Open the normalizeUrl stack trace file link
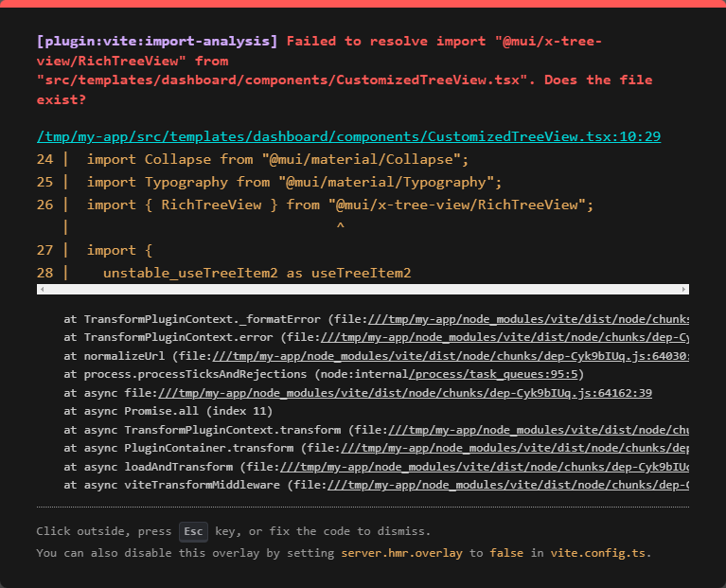The width and height of the screenshot is (726, 588). 451,356
